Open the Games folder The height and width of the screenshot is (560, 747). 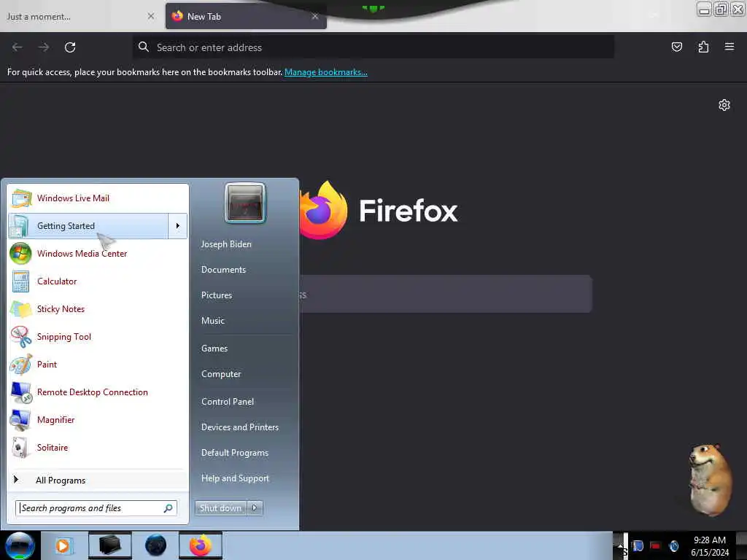coord(214,348)
